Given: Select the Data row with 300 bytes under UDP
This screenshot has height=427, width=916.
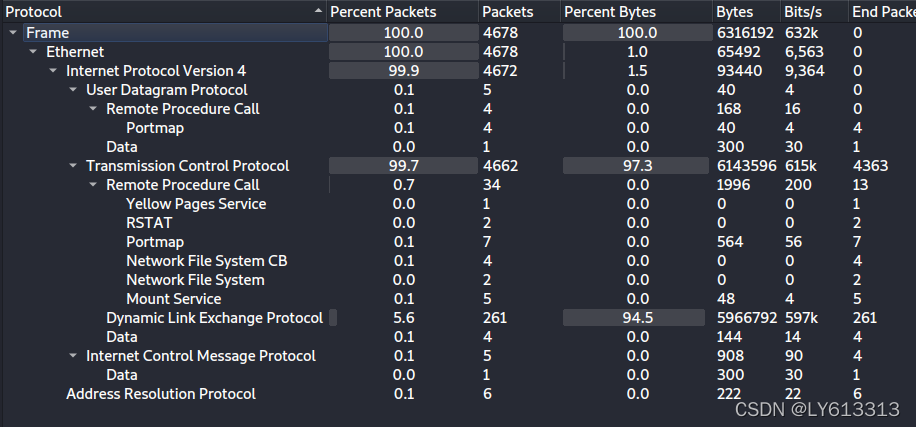Looking at the screenshot, I should point(458,147).
